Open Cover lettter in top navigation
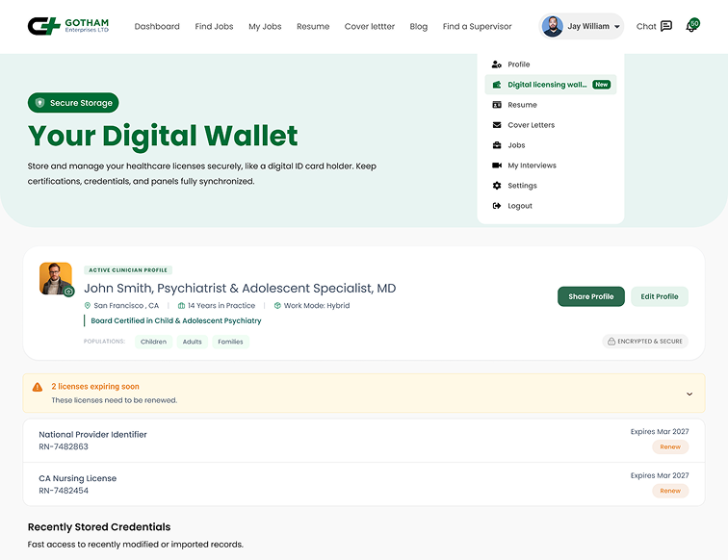Image resolution: width=728 pixels, height=560 pixels. click(370, 26)
